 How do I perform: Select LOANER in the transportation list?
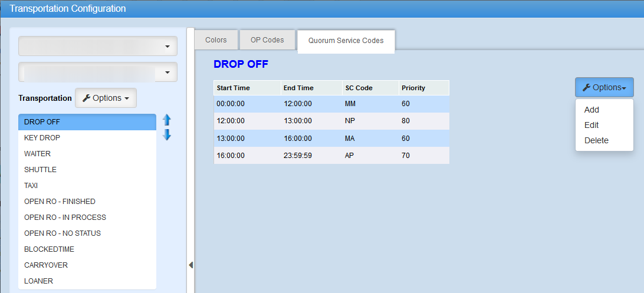click(x=39, y=281)
